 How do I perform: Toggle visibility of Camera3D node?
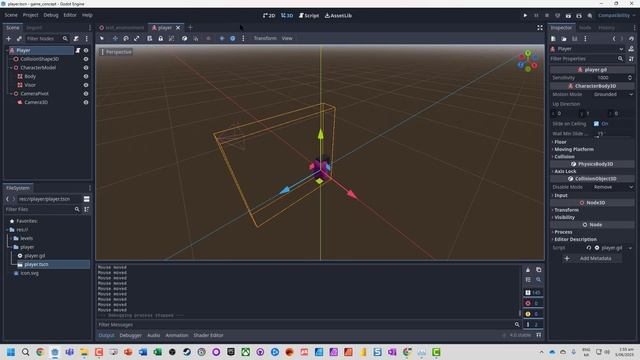(86, 102)
